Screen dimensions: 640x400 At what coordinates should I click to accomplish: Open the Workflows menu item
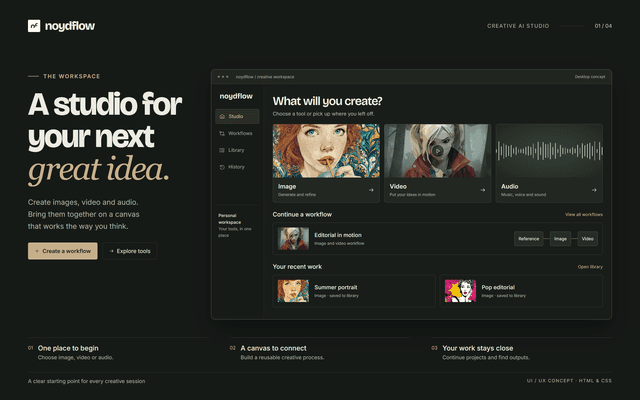coord(237,133)
